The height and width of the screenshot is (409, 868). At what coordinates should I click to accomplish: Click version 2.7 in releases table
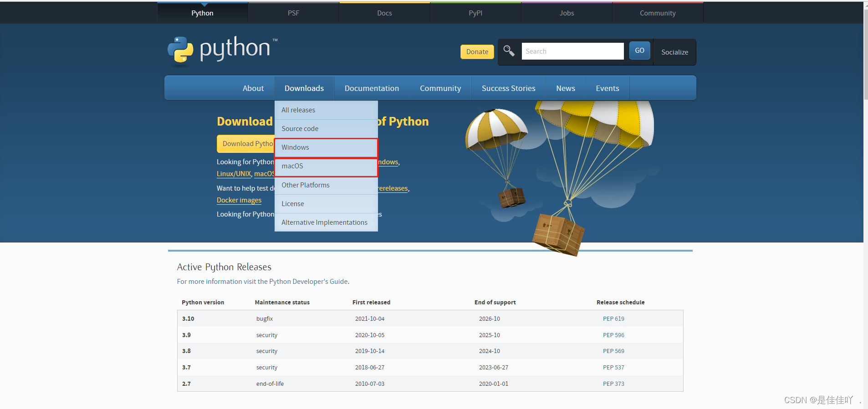point(186,384)
